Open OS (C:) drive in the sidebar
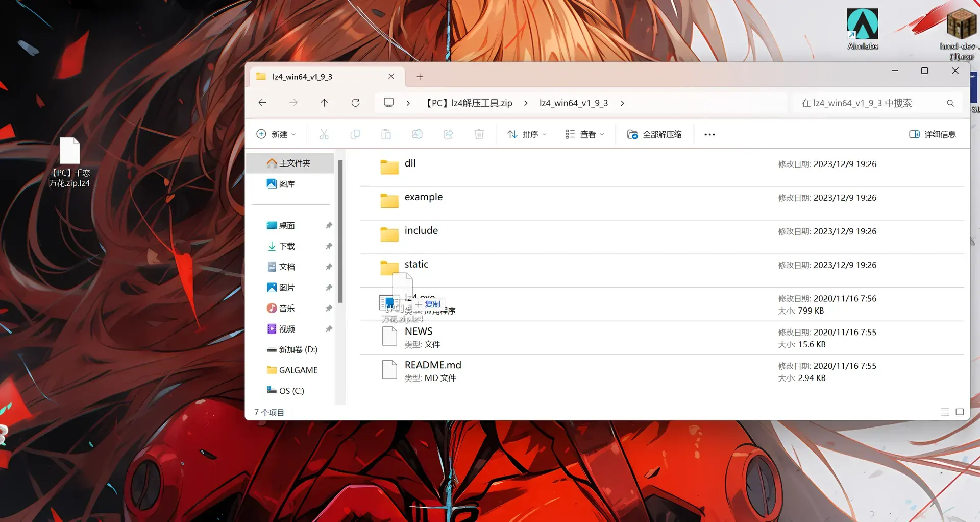This screenshot has width=980, height=522. click(291, 391)
